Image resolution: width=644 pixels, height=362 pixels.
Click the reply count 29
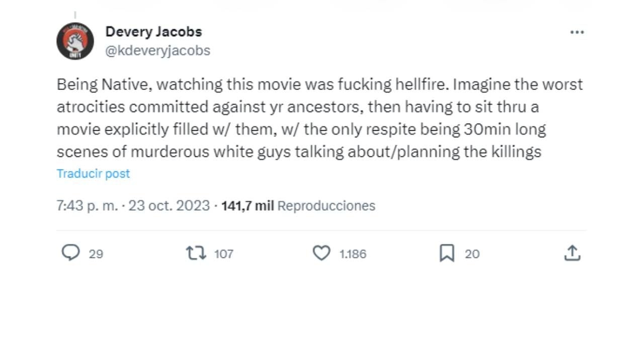tap(96, 254)
